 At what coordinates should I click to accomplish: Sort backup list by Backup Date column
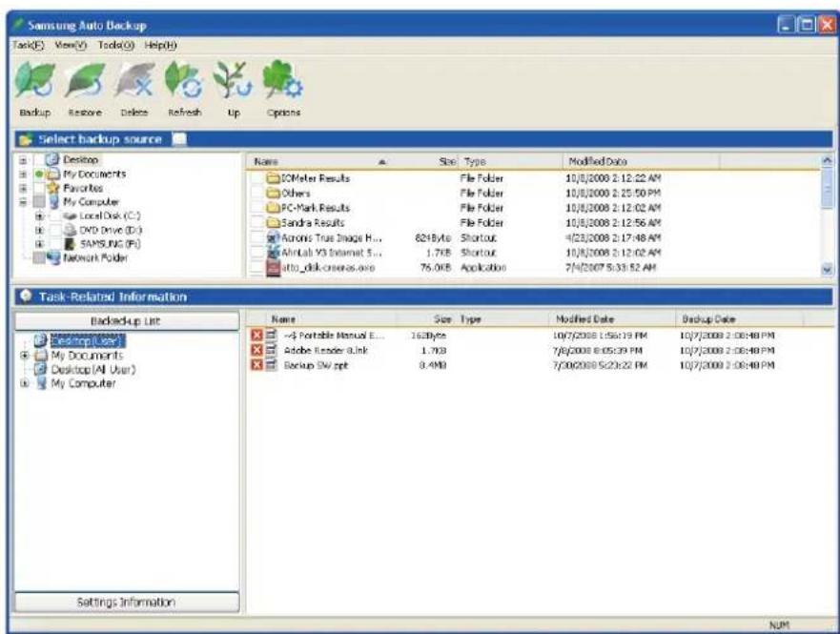click(739, 319)
